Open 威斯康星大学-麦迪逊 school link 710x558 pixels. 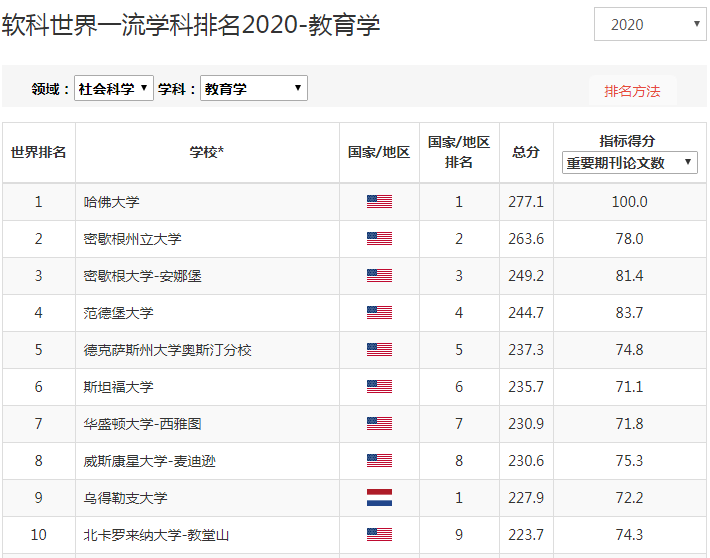(149, 461)
